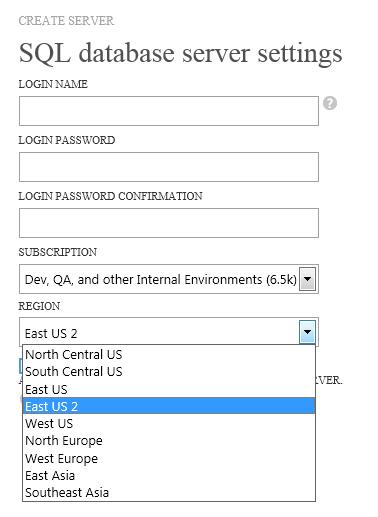378x517 pixels.
Task: Open the Subscription dropdown arrow
Action: (307, 279)
